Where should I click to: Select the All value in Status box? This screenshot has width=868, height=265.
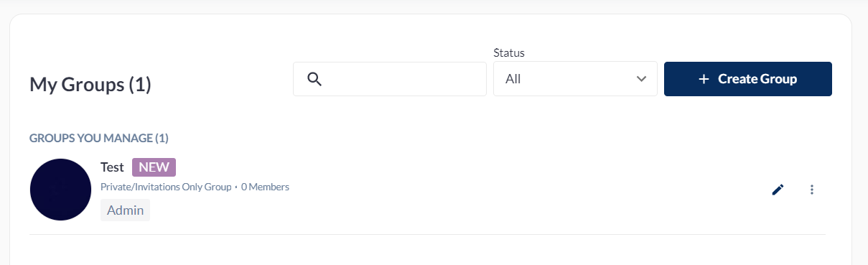point(513,79)
